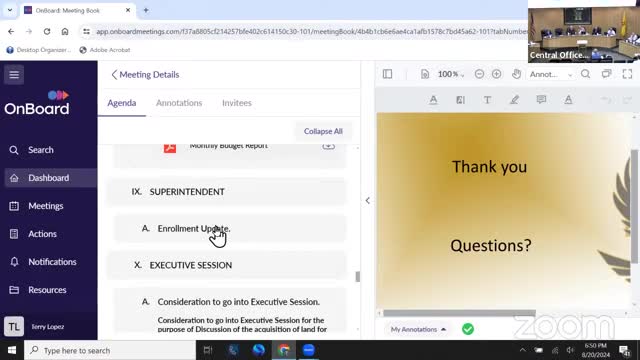Switch to the Annotations tab
Viewport: 640px width, 360px height.
pyautogui.click(x=179, y=103)
